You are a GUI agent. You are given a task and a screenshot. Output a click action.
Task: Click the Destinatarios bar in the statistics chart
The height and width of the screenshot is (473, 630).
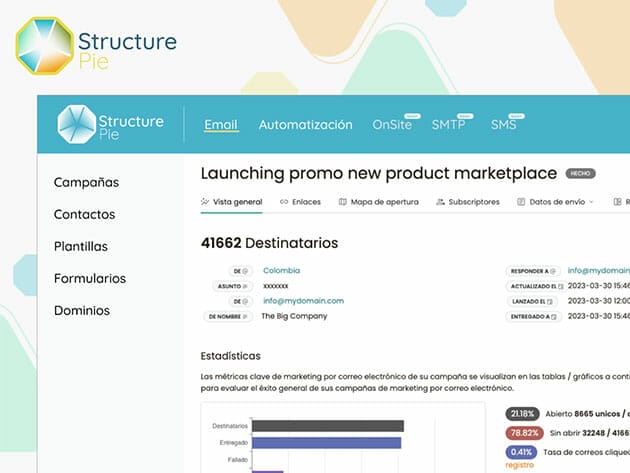tap(327, 426)
